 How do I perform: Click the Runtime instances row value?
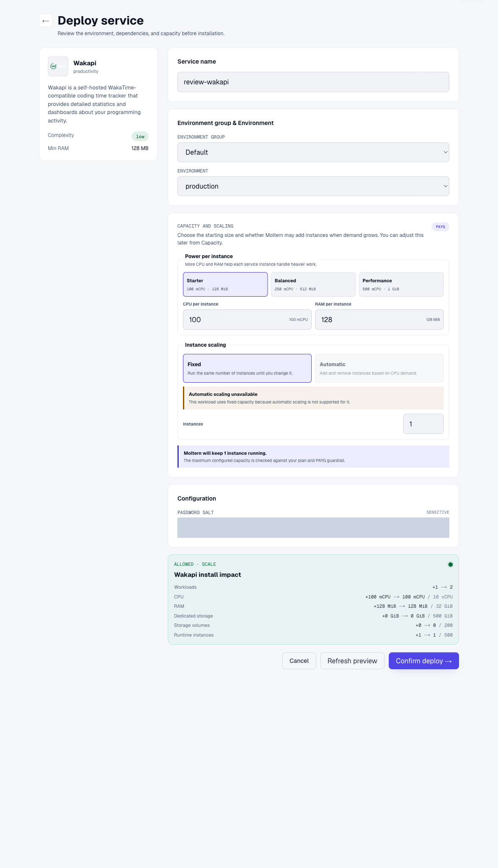[x=434, y=635]
